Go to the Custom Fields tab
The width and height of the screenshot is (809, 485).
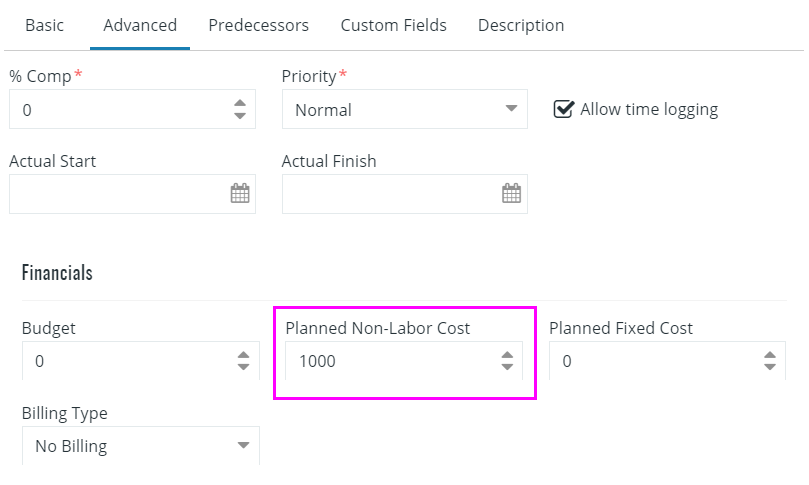click(x=394, y=25)
